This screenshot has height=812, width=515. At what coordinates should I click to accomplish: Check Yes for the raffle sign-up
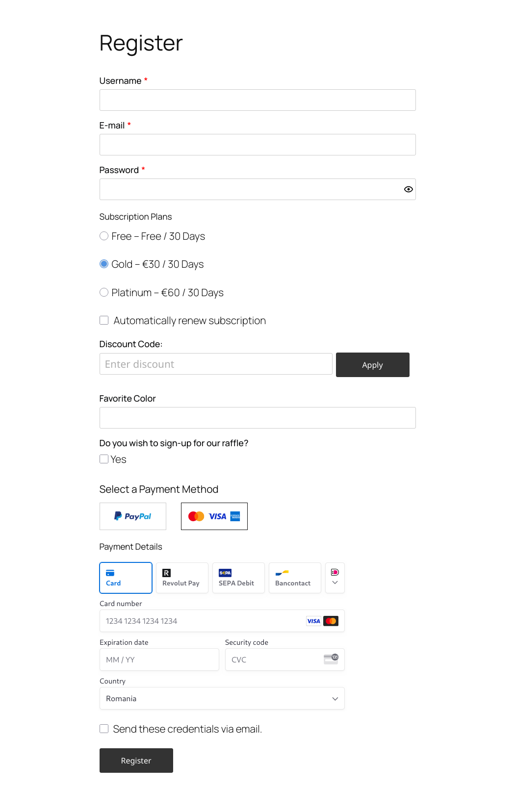point(104,459)
